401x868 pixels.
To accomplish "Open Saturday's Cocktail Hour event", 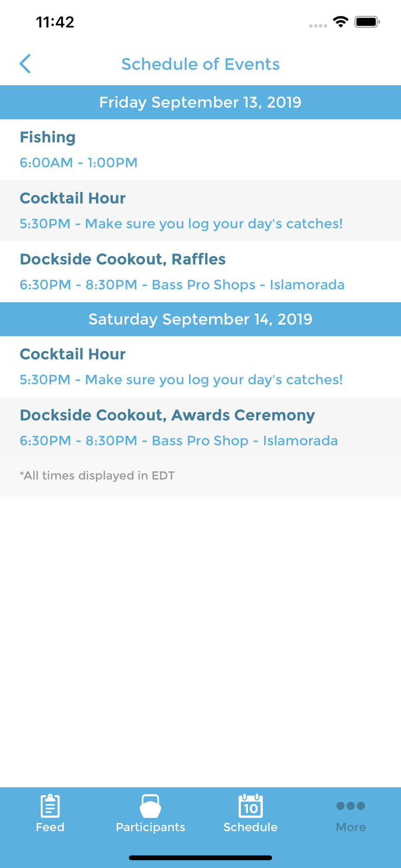I will (x=200, y=367).
